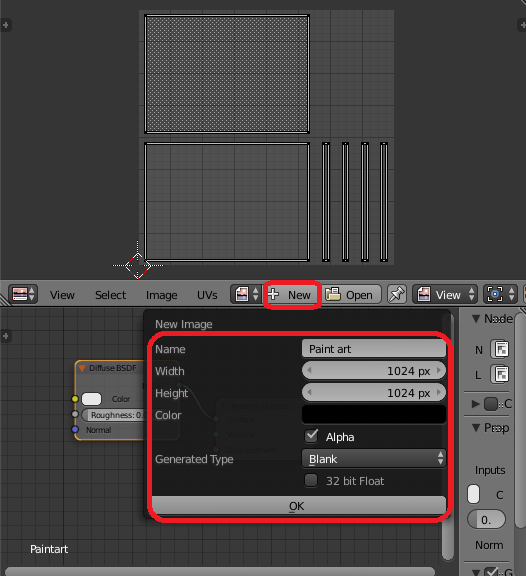Confirm the New Image dialog with OK

coord(299,506)
